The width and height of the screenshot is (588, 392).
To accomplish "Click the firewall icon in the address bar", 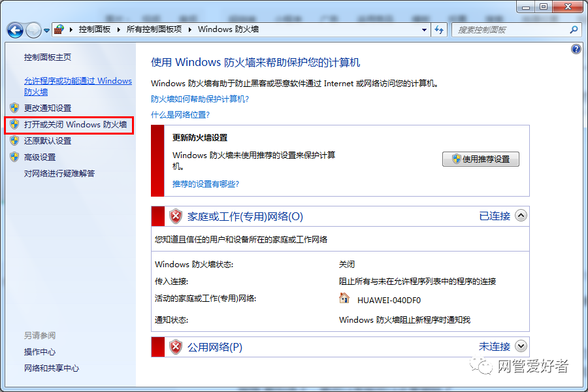I will [x=59, y=29].
